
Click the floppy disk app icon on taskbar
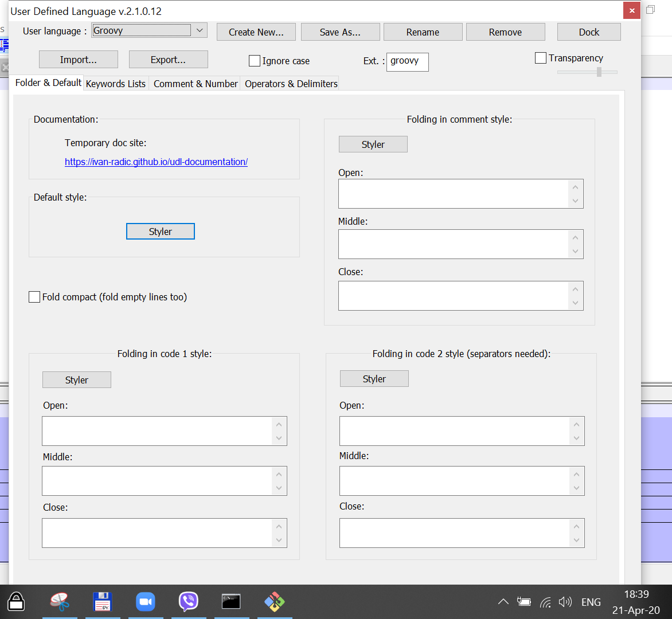point(102,601)
